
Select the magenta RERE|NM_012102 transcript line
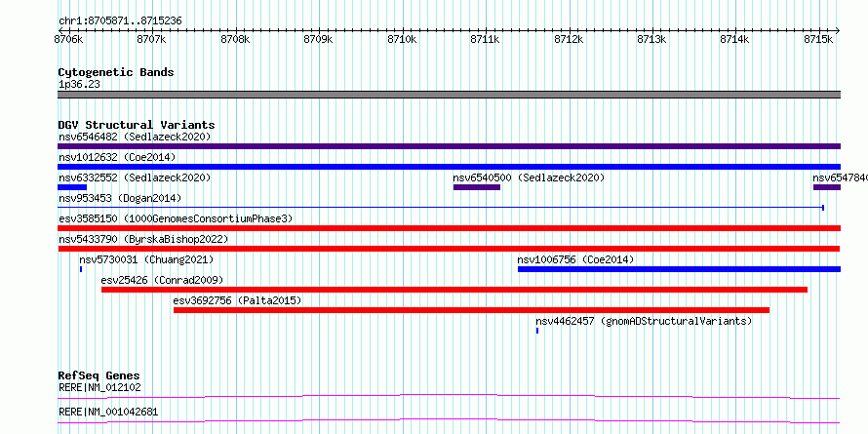tap(449, 396)
